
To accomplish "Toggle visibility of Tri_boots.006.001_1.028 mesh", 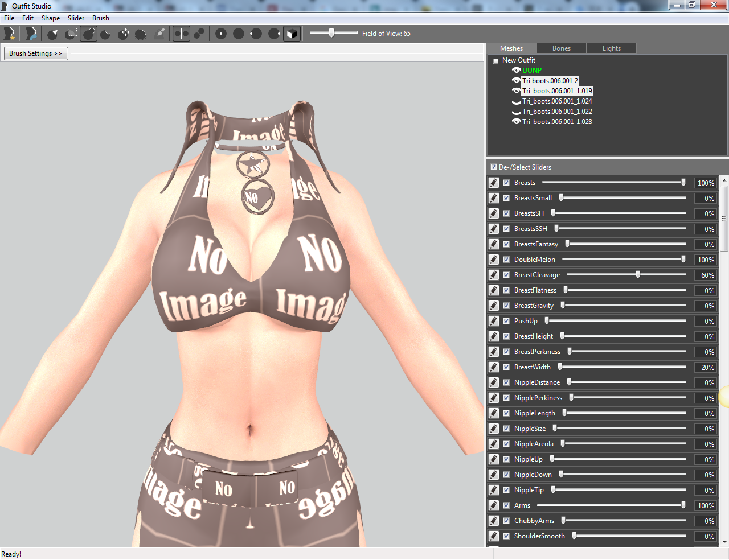I will point(517,122).
